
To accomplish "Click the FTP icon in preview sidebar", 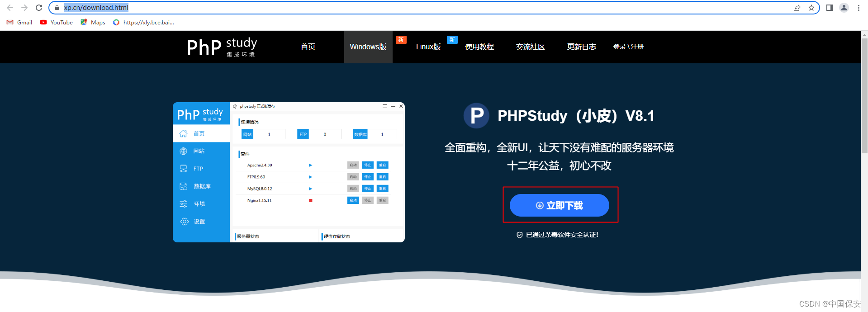I will point(183,169).
